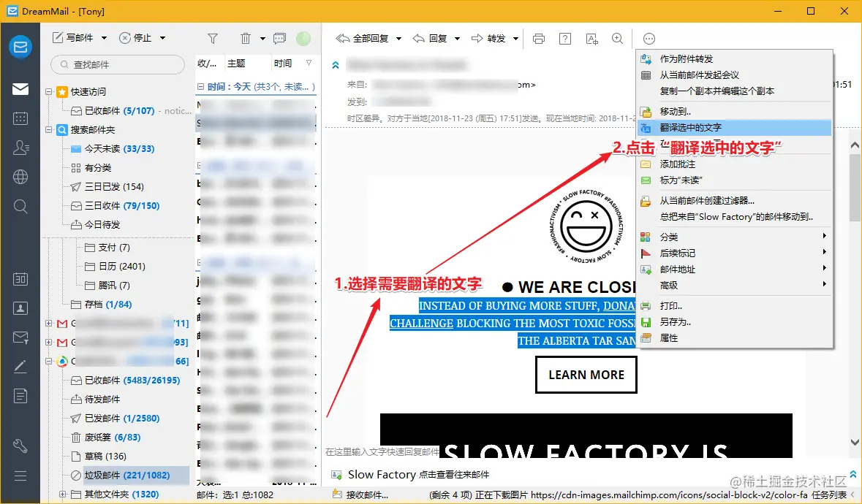Select 添加批注 menu item
Viewport: 862px width, 504px height.
(x=735, y=164)
